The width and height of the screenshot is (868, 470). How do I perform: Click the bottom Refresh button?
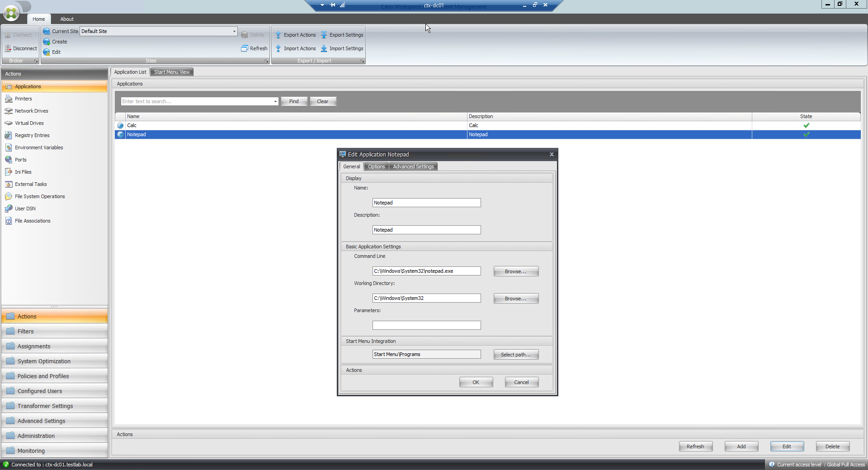pyautogui.click(x=696, y=446)
